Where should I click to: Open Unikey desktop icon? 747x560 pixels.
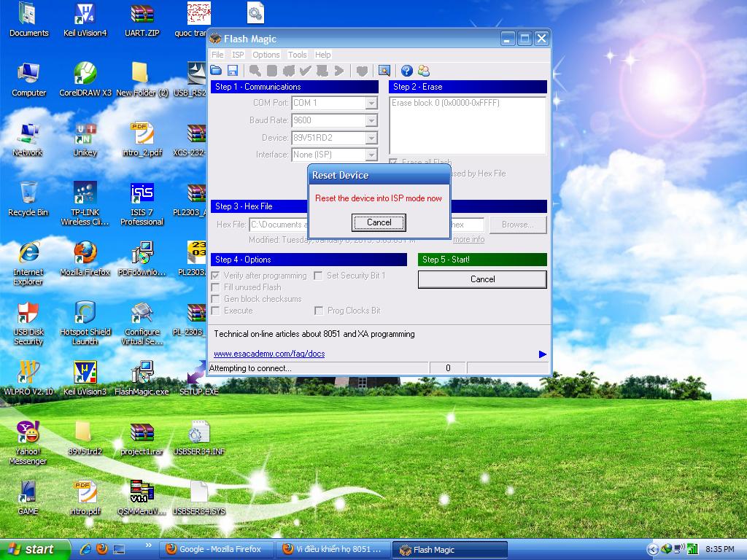pos(85,139)
